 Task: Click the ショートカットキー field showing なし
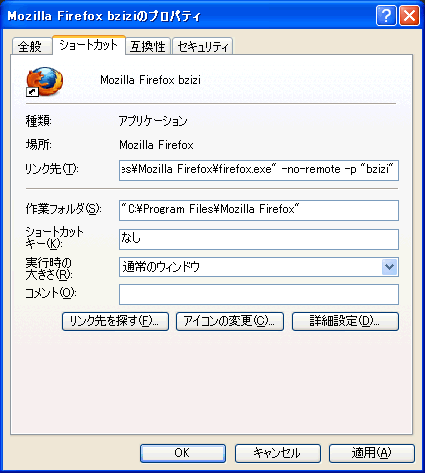[259, 239]
